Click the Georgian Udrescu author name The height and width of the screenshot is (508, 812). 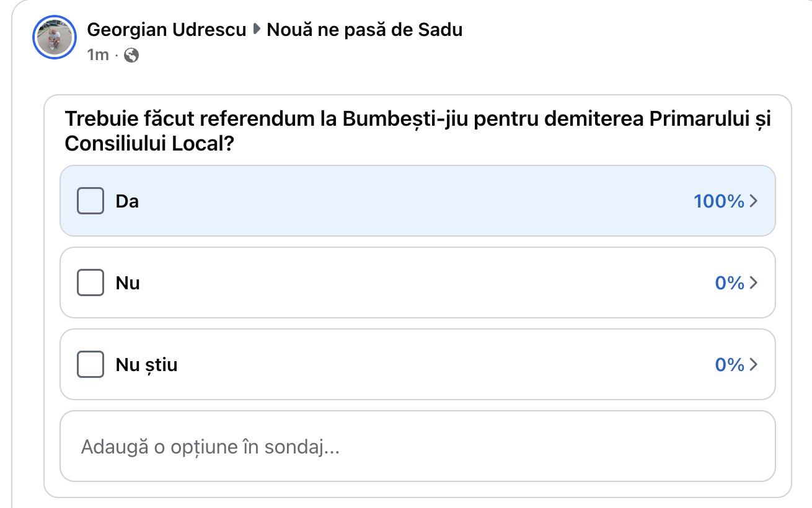[167, 29]
